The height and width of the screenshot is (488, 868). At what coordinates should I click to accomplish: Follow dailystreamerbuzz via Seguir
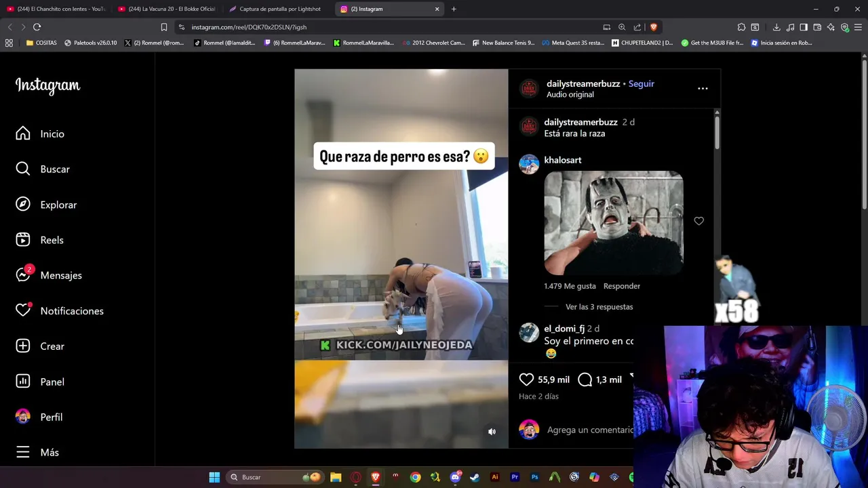tap(642, 83)
